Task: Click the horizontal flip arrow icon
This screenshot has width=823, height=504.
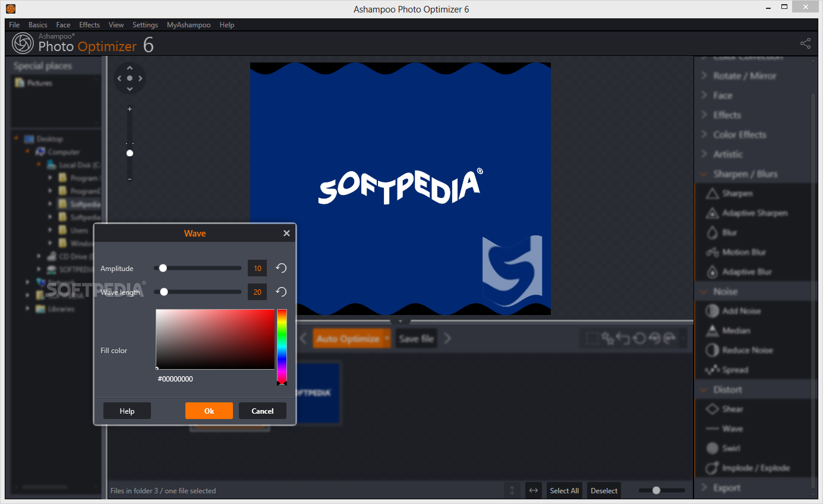Action: pos(534,490)
